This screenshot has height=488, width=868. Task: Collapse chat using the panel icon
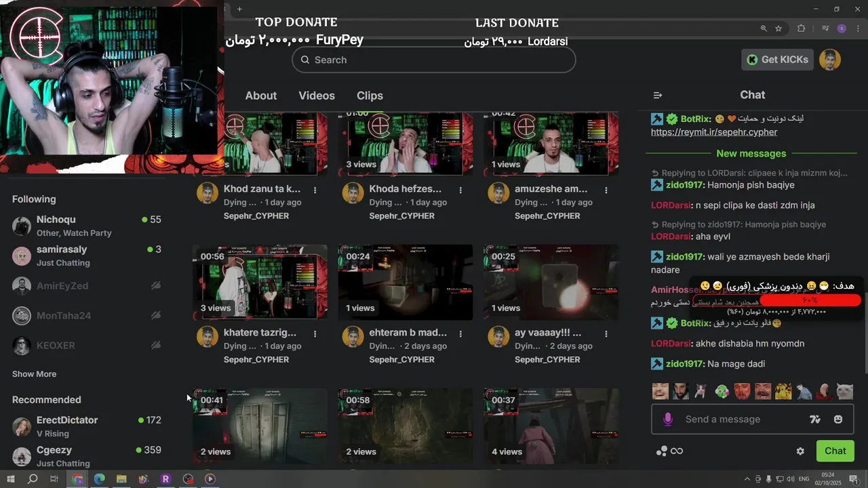(x=657, y=96)
